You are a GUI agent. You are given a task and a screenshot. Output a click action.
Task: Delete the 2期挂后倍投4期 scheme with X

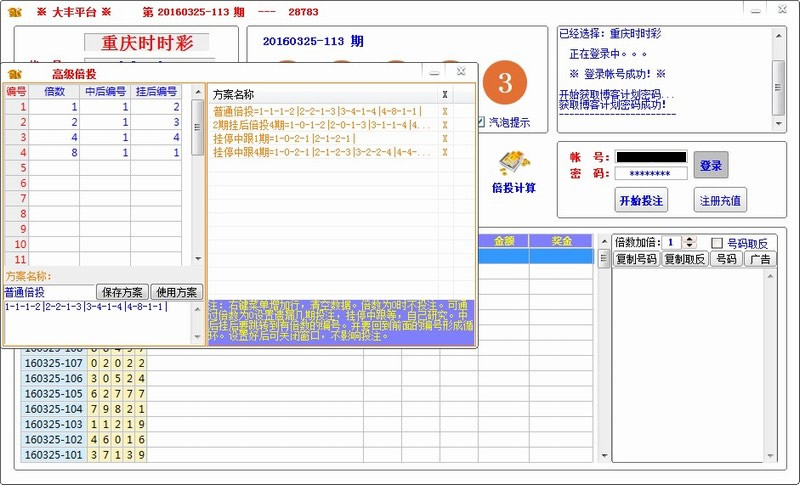[445, 125]
